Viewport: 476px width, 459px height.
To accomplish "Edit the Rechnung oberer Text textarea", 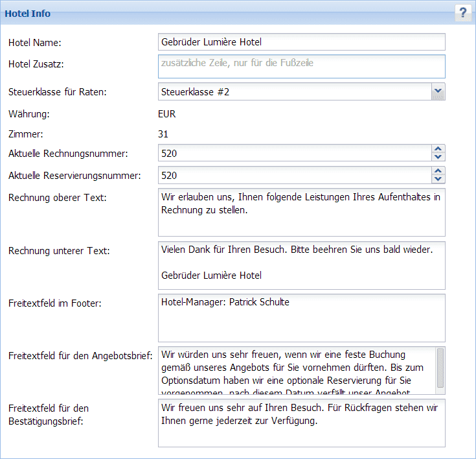I will tap(301, 213).
